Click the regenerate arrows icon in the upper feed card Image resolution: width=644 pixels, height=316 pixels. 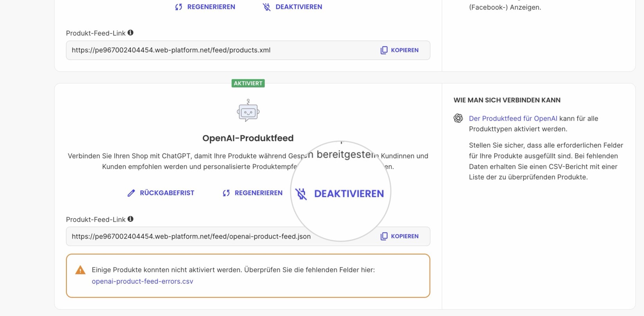point(179,7)
